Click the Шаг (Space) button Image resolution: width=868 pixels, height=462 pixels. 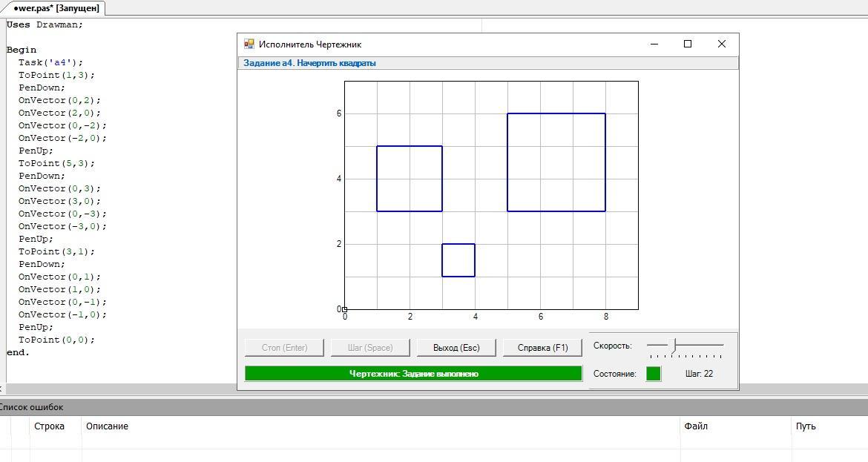(x=370, y=348)
